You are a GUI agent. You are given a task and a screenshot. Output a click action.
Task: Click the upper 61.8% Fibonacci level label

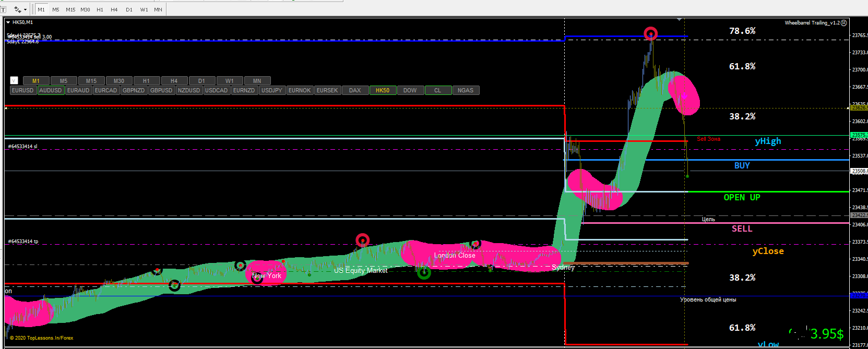tap(742, 67)
